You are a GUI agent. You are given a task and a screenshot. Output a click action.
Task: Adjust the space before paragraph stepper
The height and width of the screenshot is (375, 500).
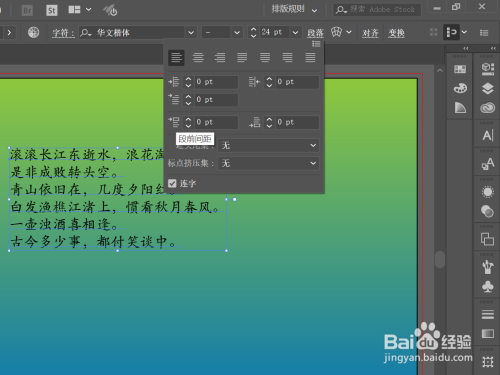click(188, 122)
